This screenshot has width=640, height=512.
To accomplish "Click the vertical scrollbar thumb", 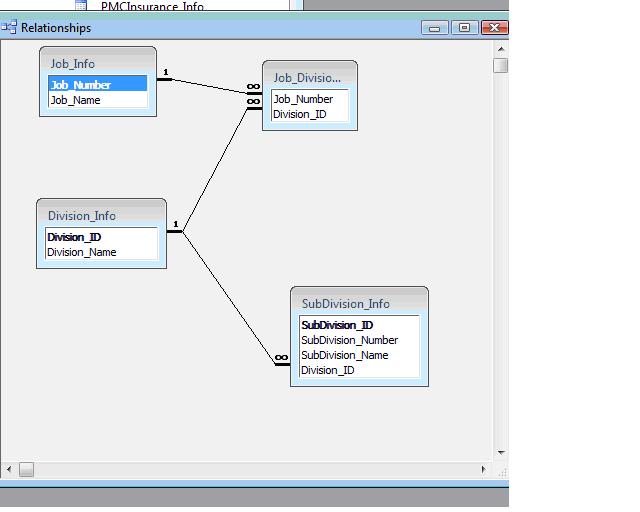I will click(x=500, y=65).
